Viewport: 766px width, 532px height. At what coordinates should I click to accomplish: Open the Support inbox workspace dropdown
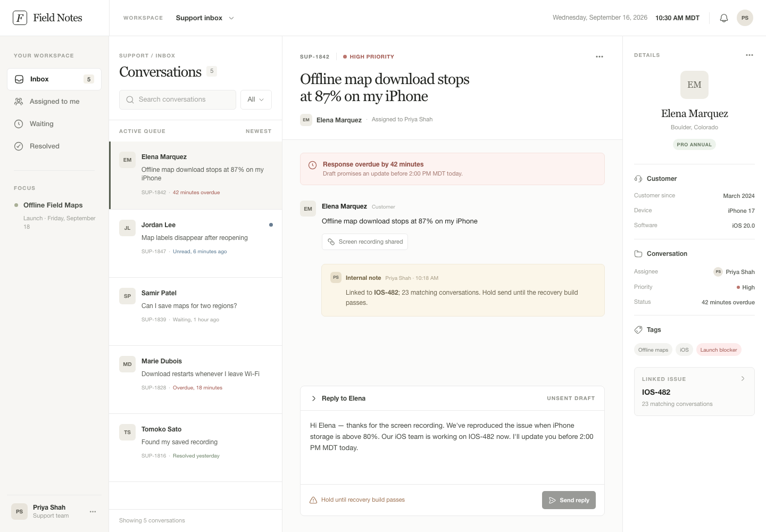205,18
